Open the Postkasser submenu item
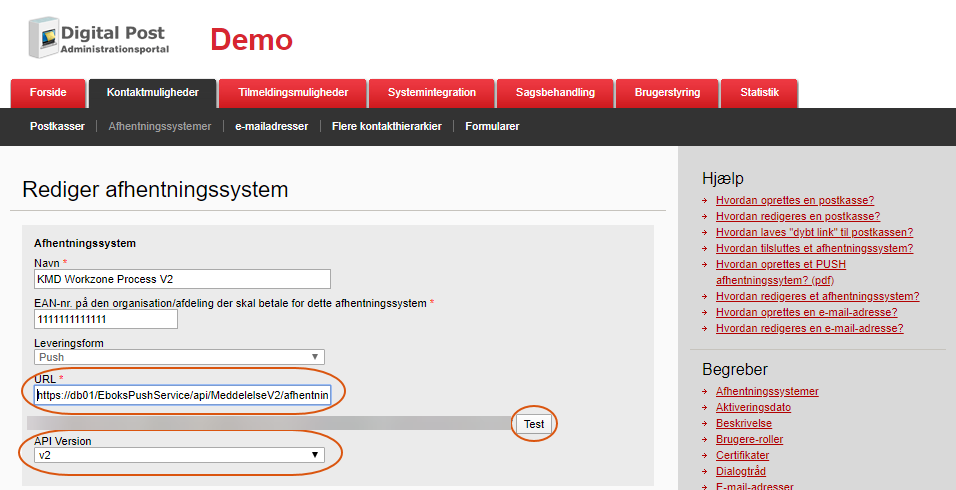Image resolution: width=956 pixels, height=490 pixels. click(x=57, y=126)
